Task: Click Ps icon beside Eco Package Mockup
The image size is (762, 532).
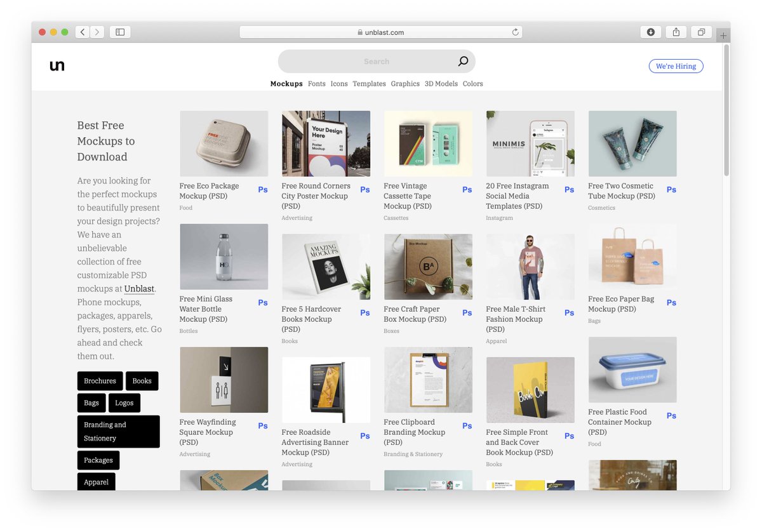Action: [263, 189]
